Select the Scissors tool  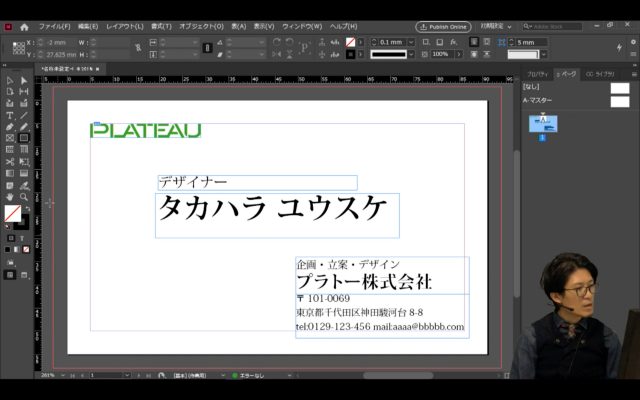point(10,162)
